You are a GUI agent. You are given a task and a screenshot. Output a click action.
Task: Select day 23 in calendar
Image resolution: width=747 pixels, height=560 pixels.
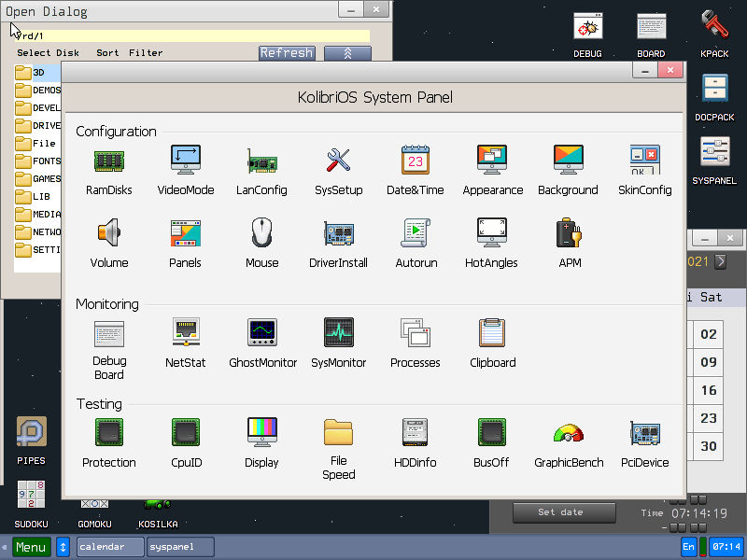point(709,418)
